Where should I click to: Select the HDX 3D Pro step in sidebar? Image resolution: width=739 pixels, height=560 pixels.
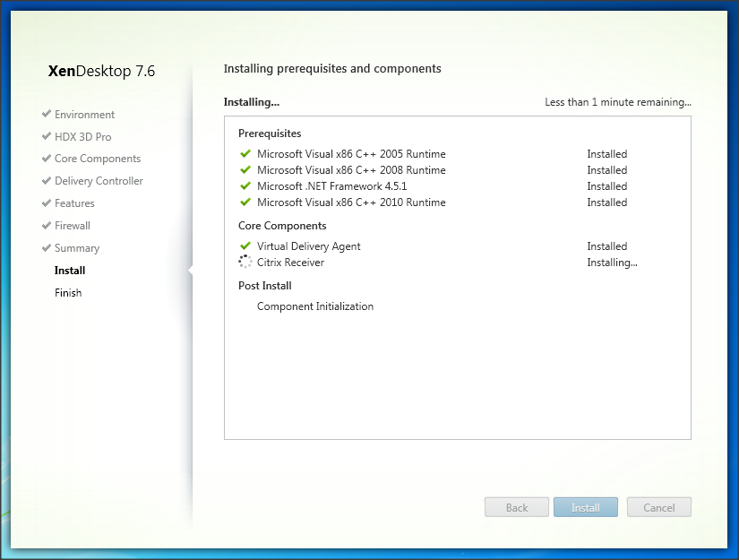click(82, 137)
